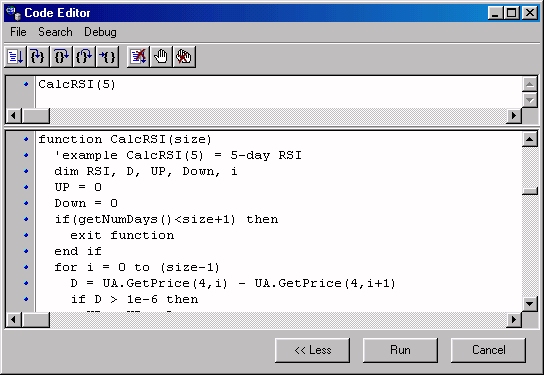The image size is (544, 375).
Task: Open the File menu
Action: 18,32
